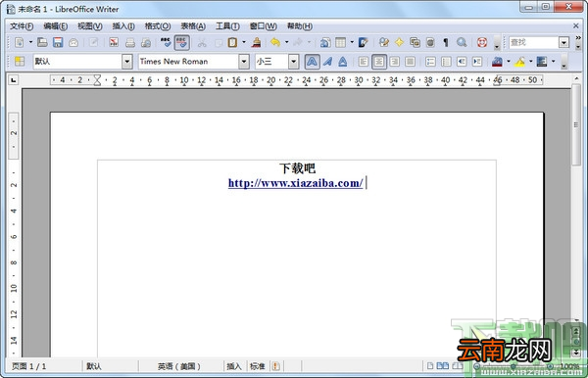Toggle centered alignment
The height and width of the screenshot is (378, 588).
coord(378,62)
